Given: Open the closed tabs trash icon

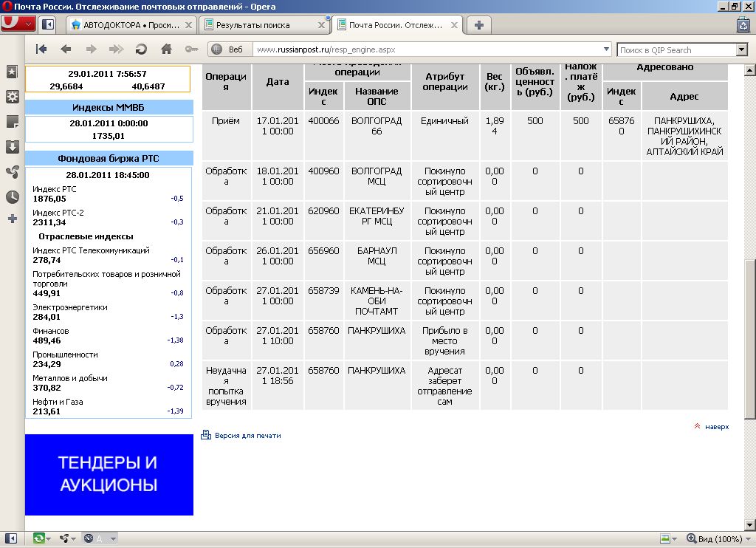Looking at the screenshot, I should [x=743, y=25].
